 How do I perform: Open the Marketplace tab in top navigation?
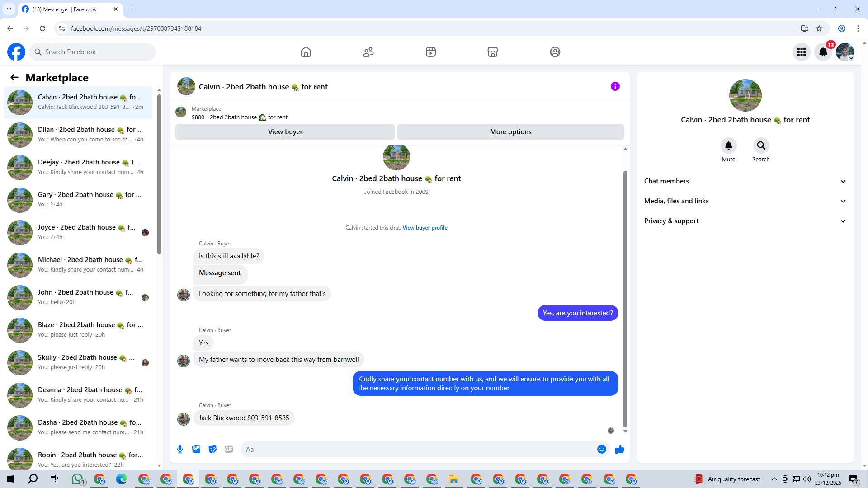[x=493, y=52]
